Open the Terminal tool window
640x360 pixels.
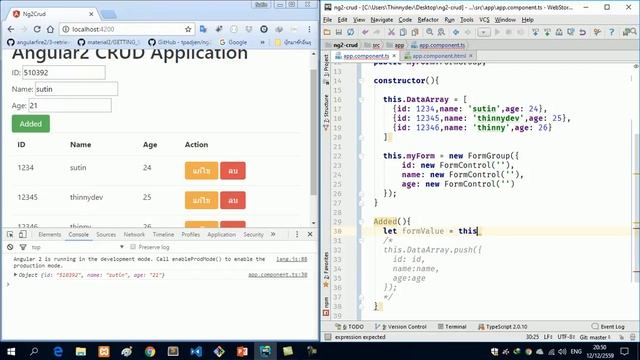(452, 327)
